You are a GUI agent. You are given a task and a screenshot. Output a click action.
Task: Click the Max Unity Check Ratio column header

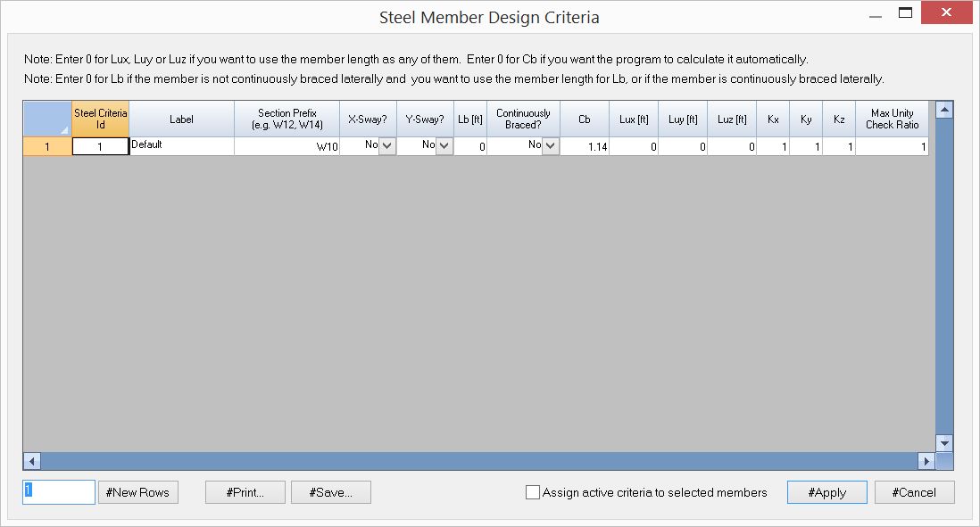coord(892,118)
